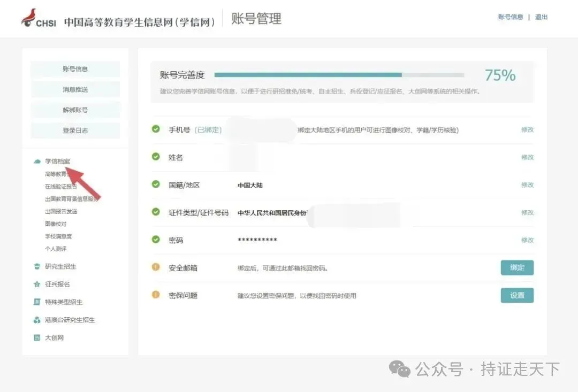Click green check icon beside 密码
578x392 pixels.
[x=156, y=240]
